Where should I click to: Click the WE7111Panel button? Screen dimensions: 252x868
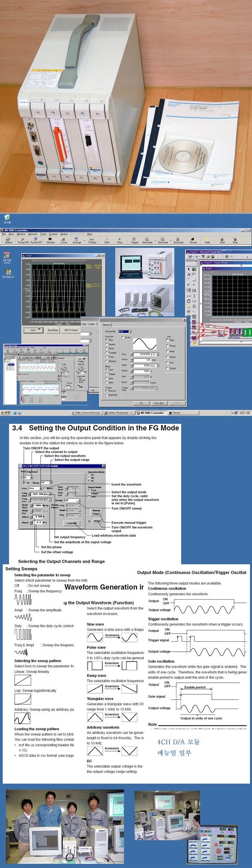point(71,330)
